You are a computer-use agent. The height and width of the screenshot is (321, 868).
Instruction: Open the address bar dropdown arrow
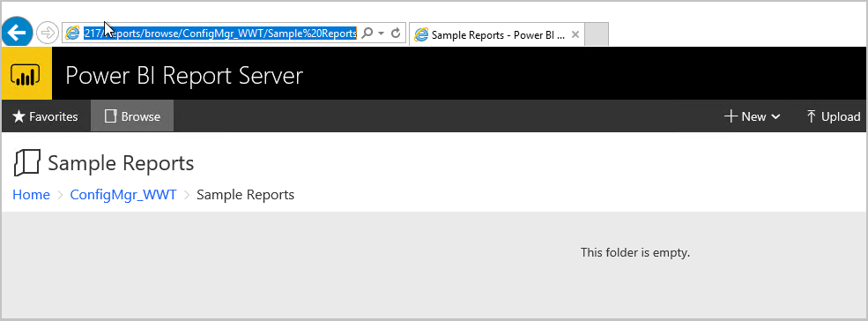pyautogui.click(x=381, y=34)
